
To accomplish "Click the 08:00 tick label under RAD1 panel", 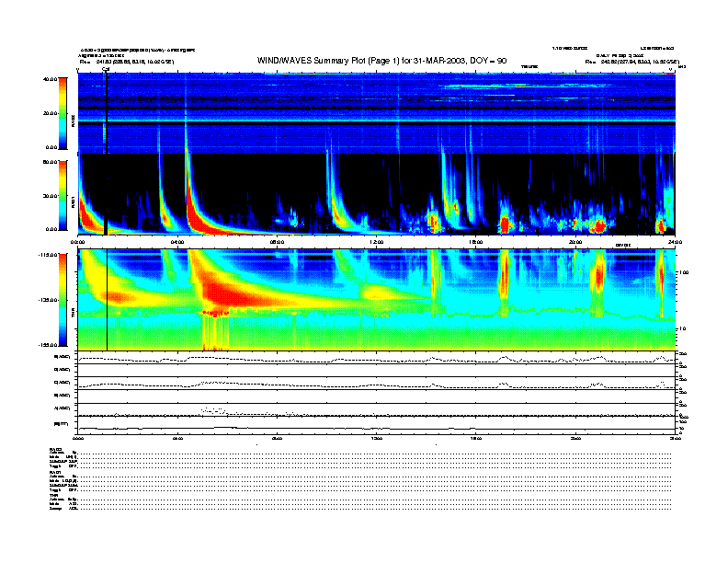I will [277, 242].
